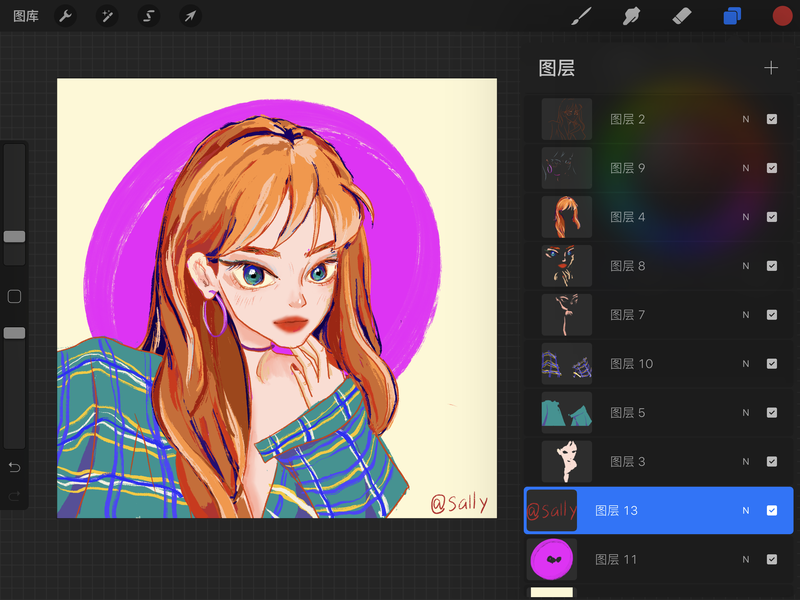
Task: Select the Selection S tool
Action: tap(148, 16)
